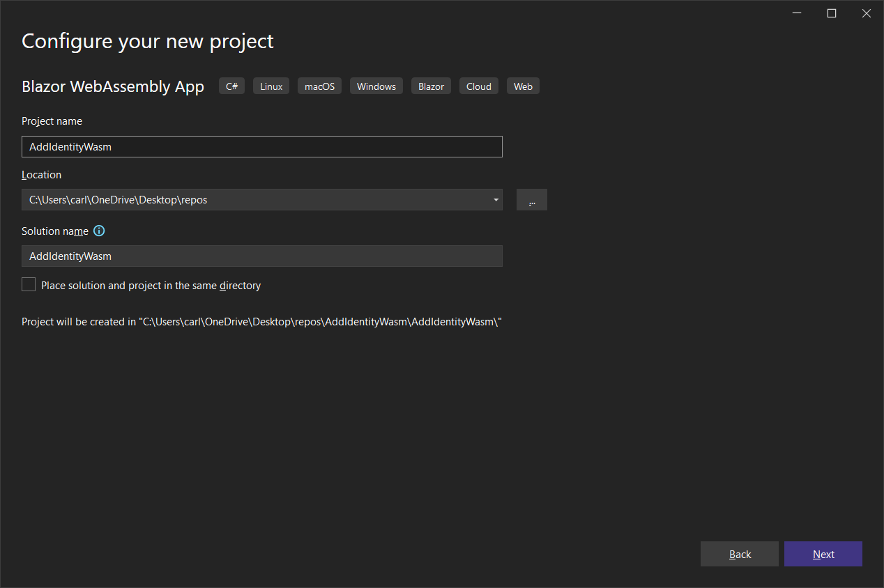Image resolution: width=884 pixels, height=588 pixels.
Task: Click the Next button
Action: tap(823, 554)
